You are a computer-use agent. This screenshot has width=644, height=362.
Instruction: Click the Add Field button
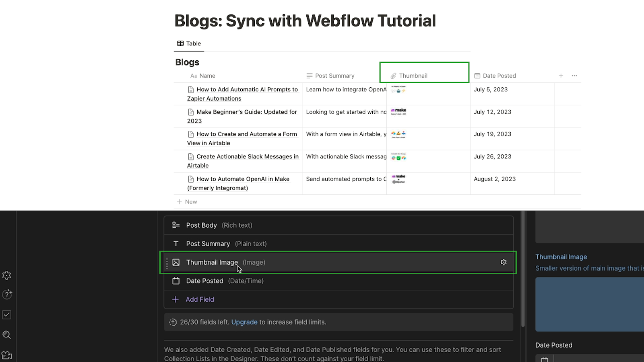(x=193, y=299)
